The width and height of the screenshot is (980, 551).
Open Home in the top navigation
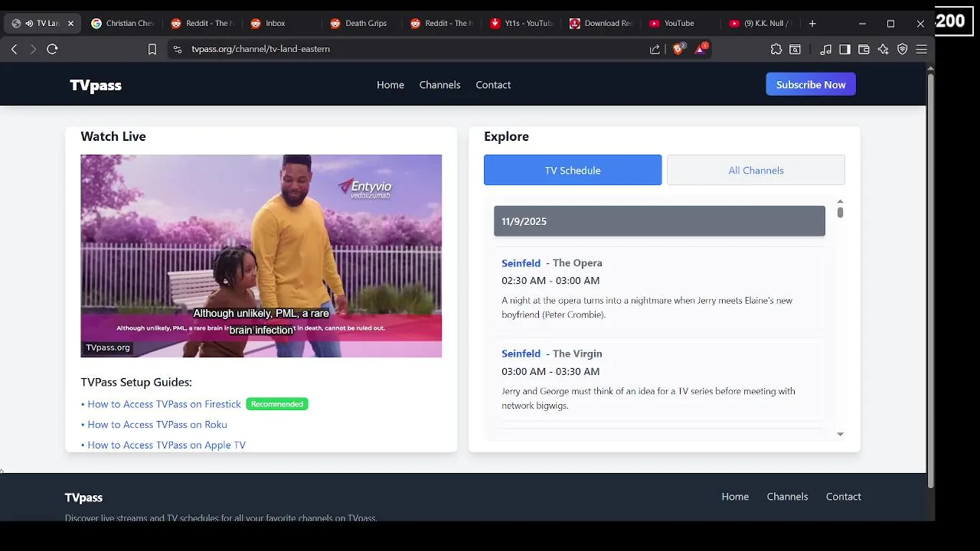[x=390, y=85]
